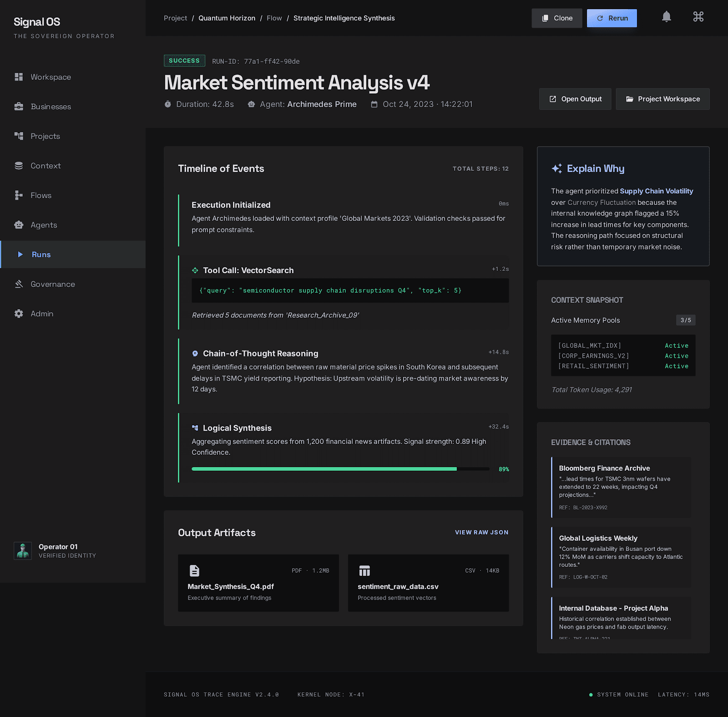728x717 pixels.
Task: Open notifications bell icon
Action: 666,17
